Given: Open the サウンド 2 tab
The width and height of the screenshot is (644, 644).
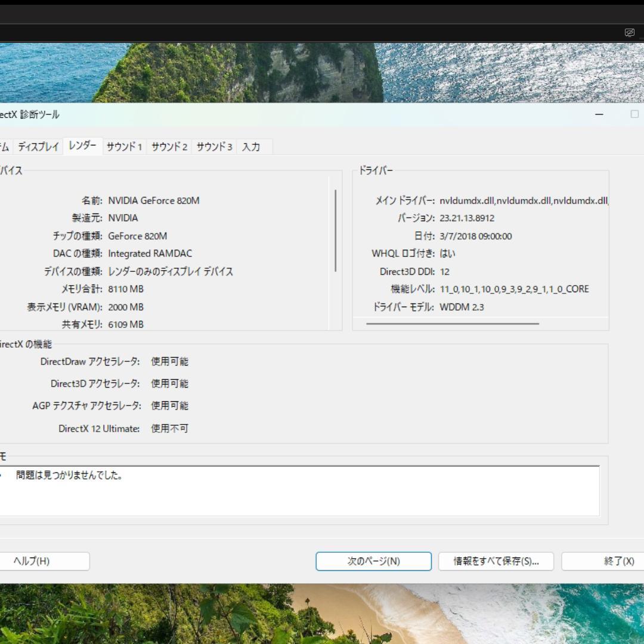Looking at the screenshot, I should click(x=169, y=147).
